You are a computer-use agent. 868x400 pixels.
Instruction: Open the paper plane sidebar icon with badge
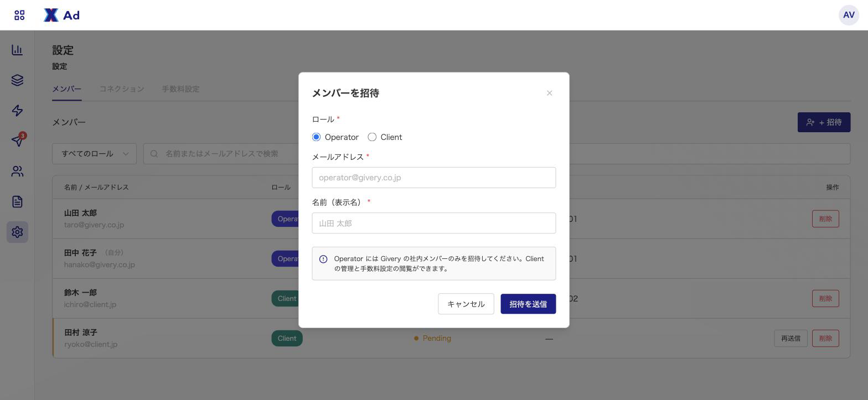click(17, 141)
